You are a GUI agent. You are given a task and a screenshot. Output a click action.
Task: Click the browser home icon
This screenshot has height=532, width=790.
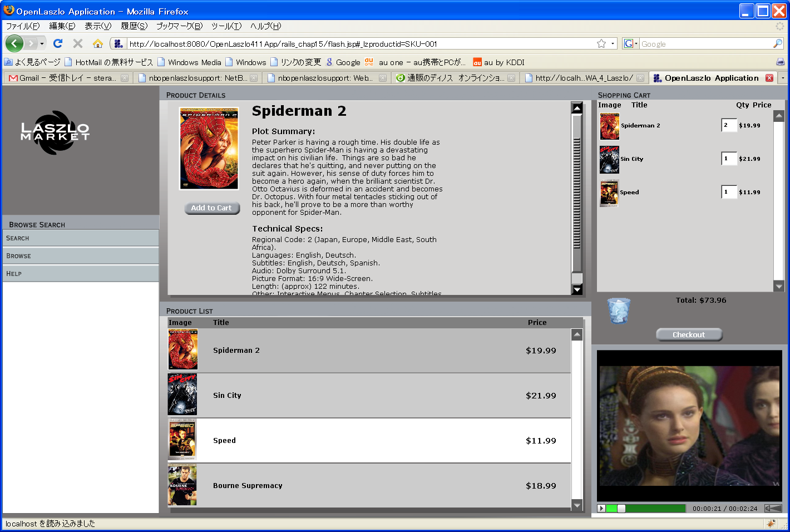(98, 43)
